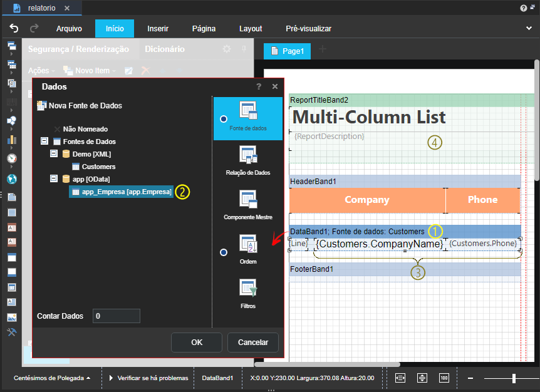Click the horizontal scrollbar under the canvas

pyautogui.click(x=327, y=364)
